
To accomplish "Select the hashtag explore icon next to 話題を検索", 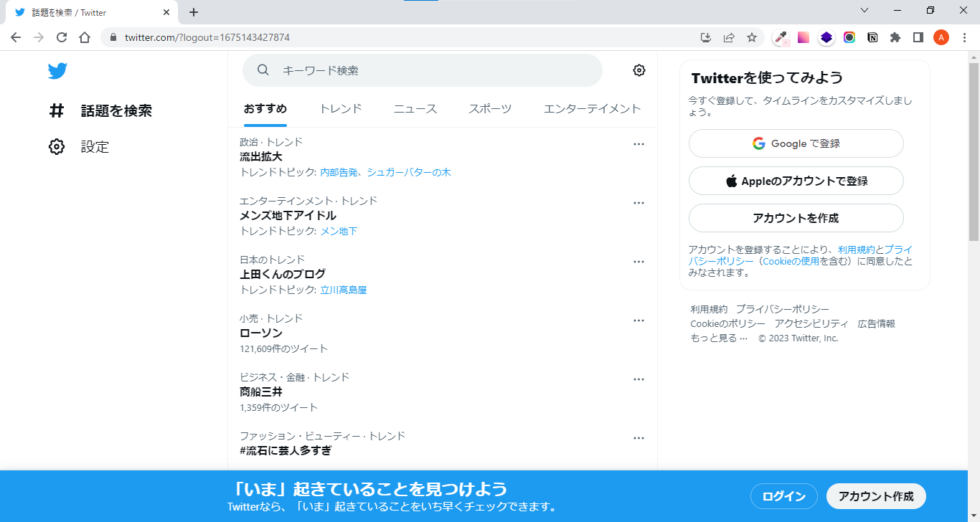I will tap(57, 110).
